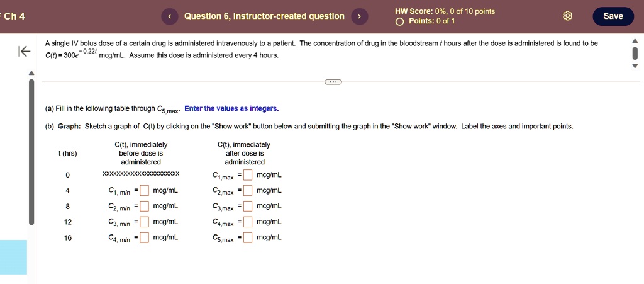Click the Ch 4 chapter label
This screenshot has width=644, height=284.
tap(14, 16)
